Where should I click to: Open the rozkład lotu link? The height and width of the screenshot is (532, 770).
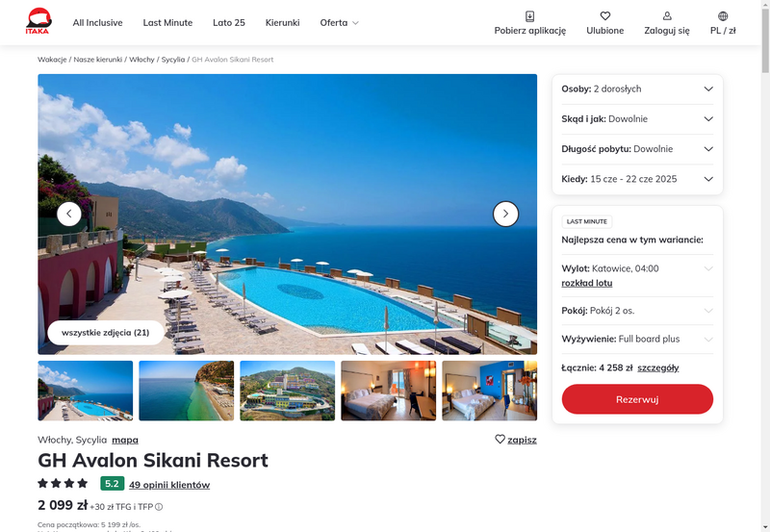click(587, 283)
